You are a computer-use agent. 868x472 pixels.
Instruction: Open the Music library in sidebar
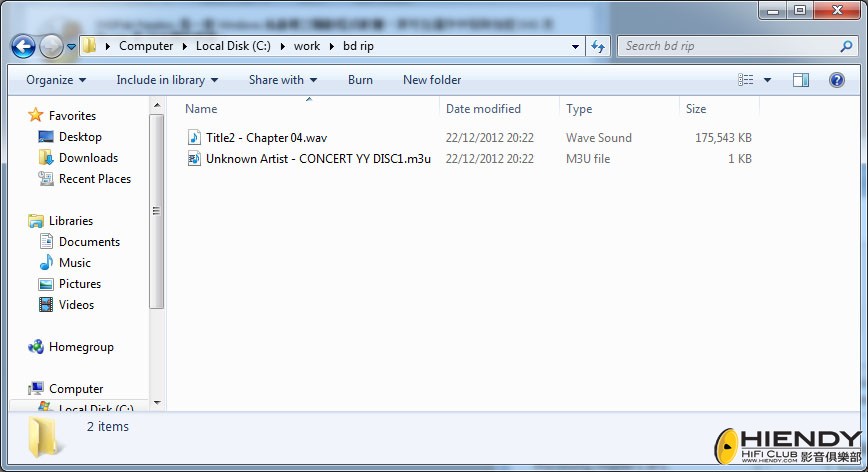(x=75, y=263)
